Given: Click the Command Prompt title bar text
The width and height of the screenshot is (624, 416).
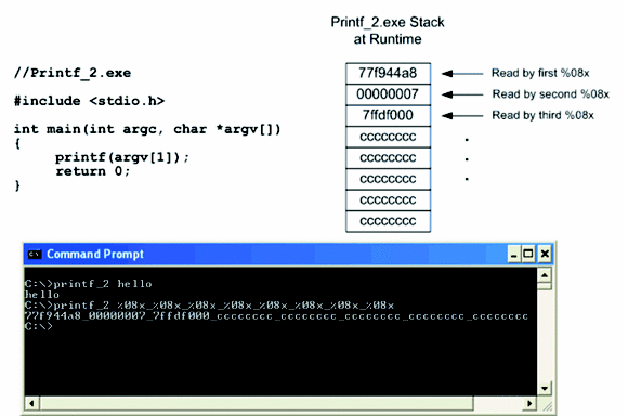Looking at the screenshot, I should [95, 254].
